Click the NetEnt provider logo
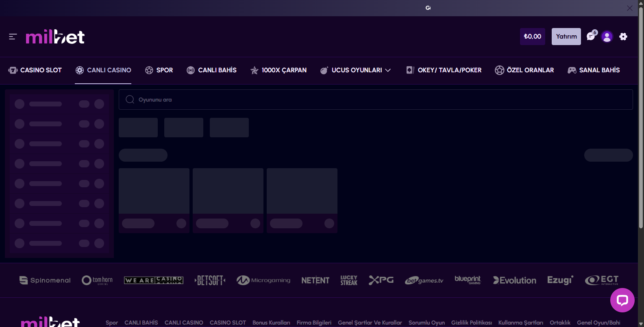This screenshot has height=327, width=644. 315,280
